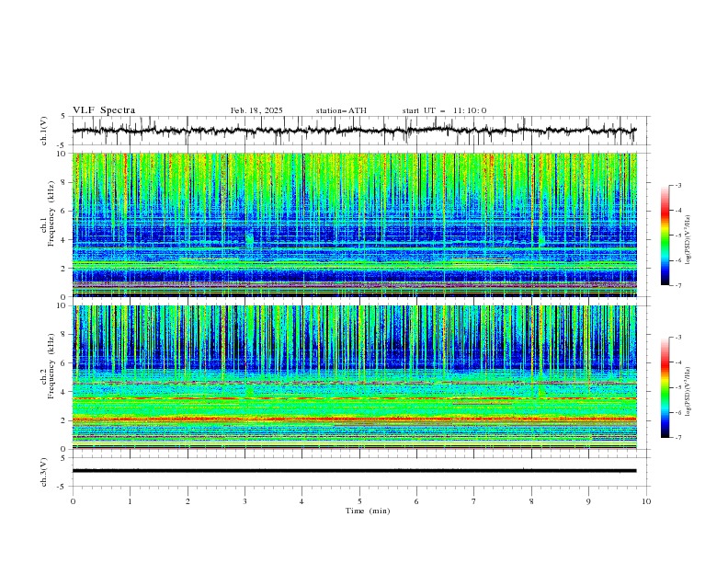This screenshot has height=563, width=728.
Task: Click the upper "log(PSD)(V²/Hz)" colorbar label
Action: 688,240
